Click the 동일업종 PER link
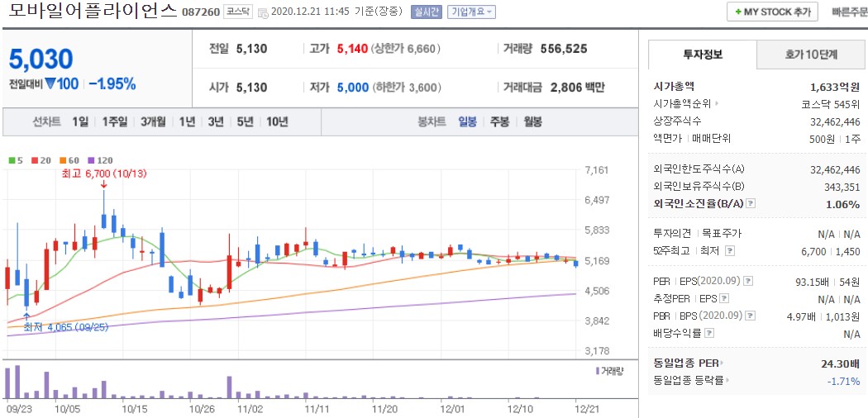The image size is (868, 418). (x=686, y=363)
